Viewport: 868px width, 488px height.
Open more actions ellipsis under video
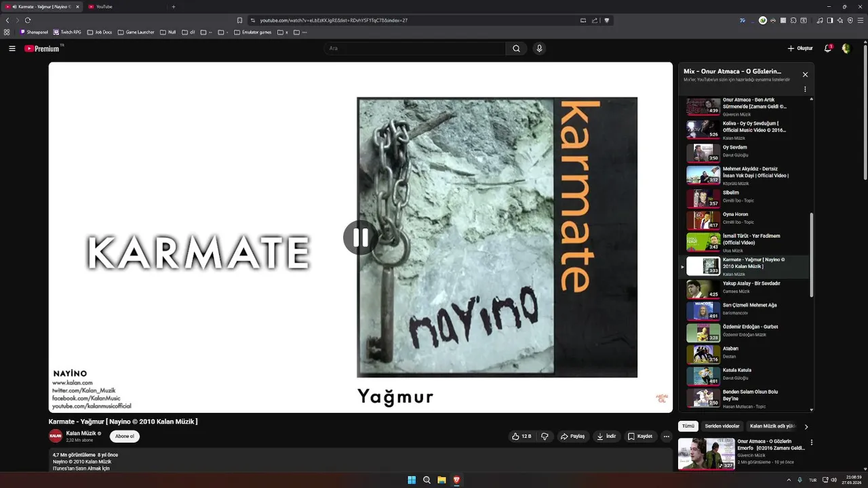[666, 436]
